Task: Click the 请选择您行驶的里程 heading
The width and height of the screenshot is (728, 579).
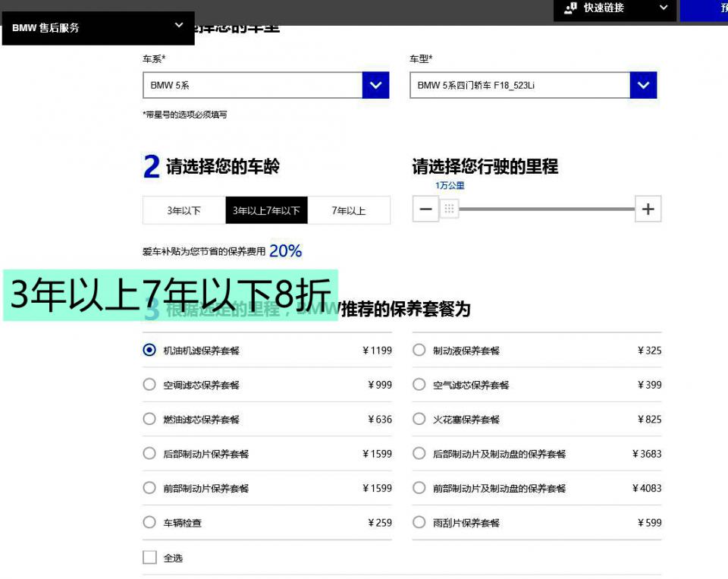Action: pyautogui.click(x=485, y=166)
